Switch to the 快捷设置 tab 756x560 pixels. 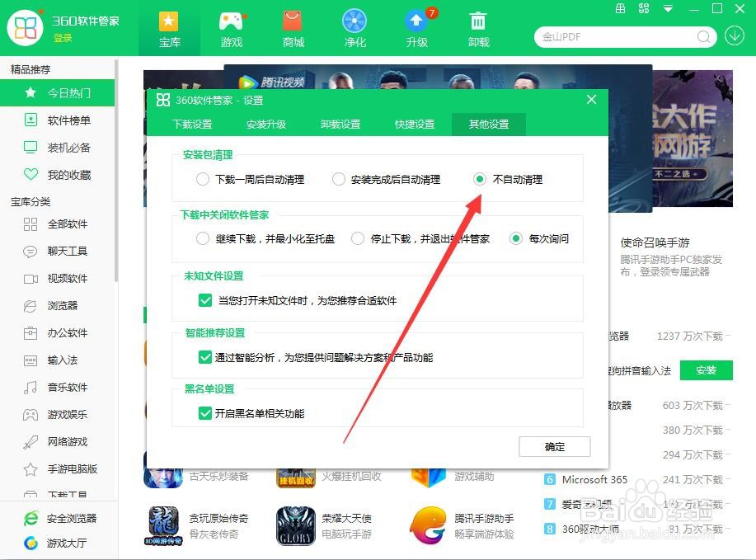pos(416,125)
